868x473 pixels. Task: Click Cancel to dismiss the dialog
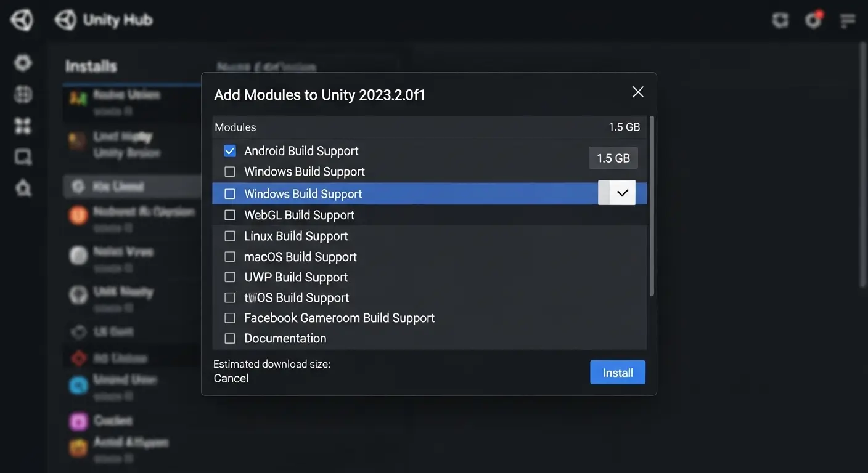pos(231,378)
